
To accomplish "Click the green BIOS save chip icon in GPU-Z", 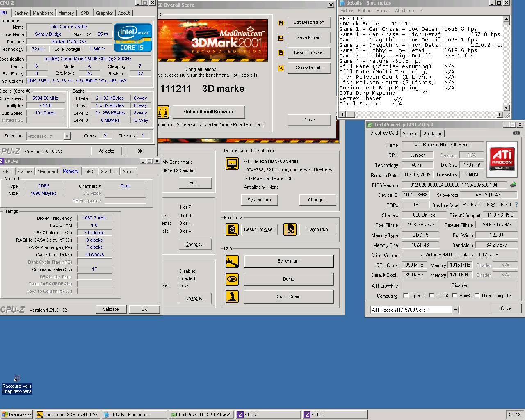I will [x=513, y=185].
